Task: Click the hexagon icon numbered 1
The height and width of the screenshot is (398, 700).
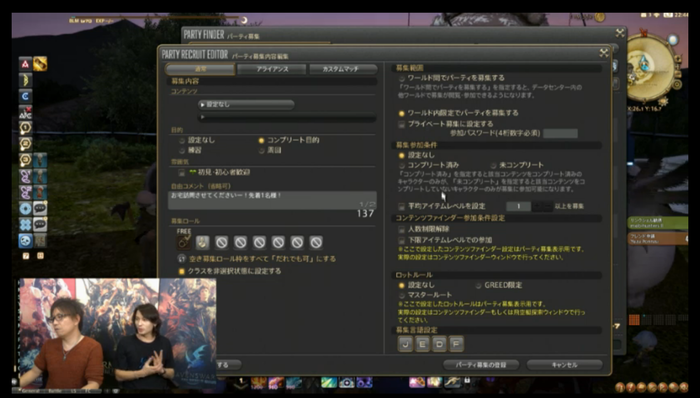Action: (x=25, y=128)
